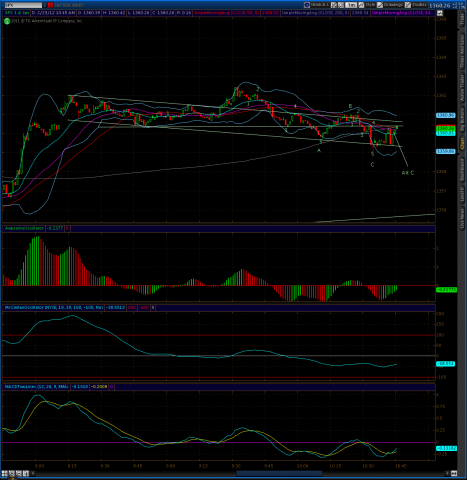The height and width of the screenshot is (480, 467).
Task: Click the icon right of the 1m selector
Action: tap(362, 5)
